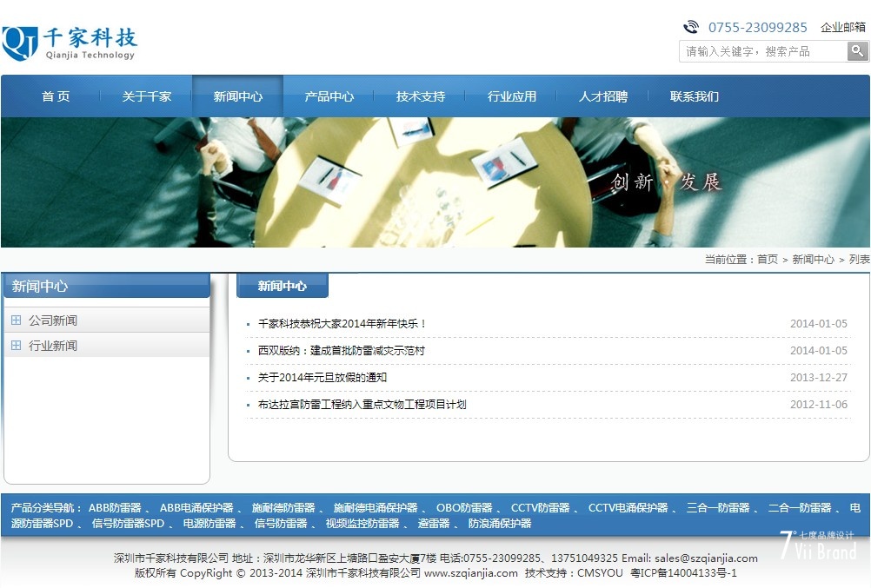The height and width of the screenshot is (588, 871).
Task: Read the 关于2014年元旦放假的通知 article
Action: click(322, 378)
